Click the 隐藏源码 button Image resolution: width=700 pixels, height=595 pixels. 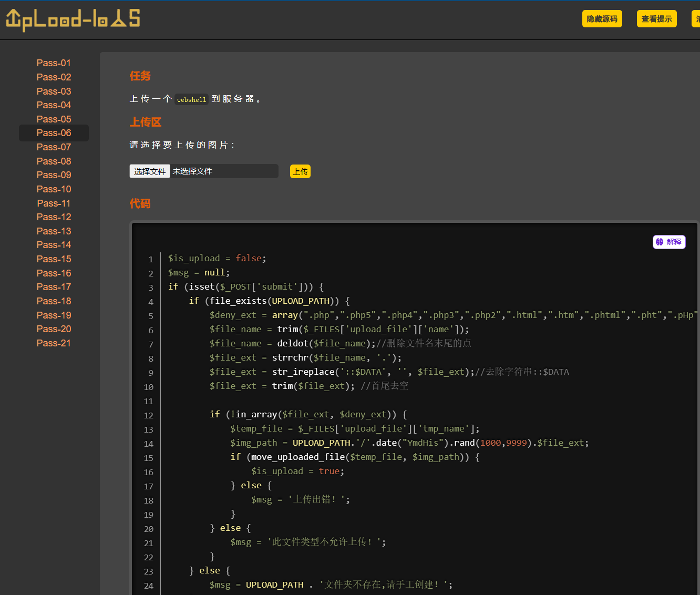(602, 19)
